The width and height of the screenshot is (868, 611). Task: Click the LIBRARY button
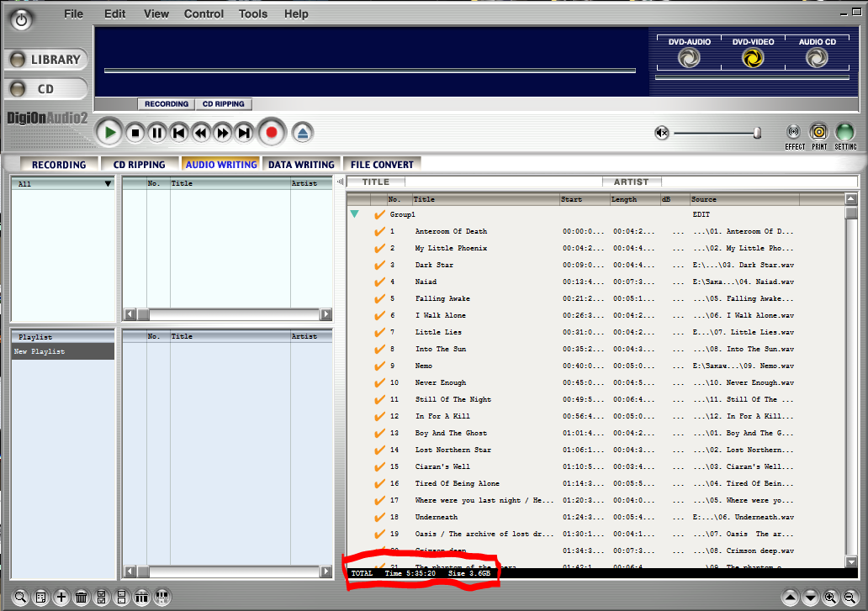pos(46,60)
